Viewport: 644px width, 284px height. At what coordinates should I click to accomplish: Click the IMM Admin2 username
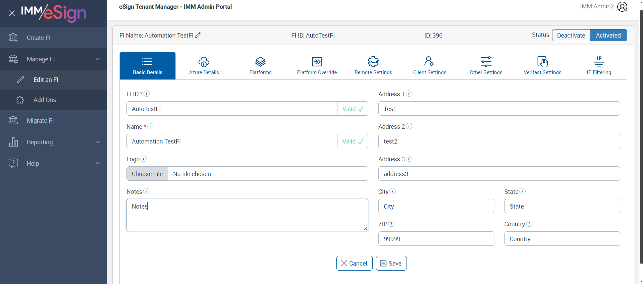597,6
